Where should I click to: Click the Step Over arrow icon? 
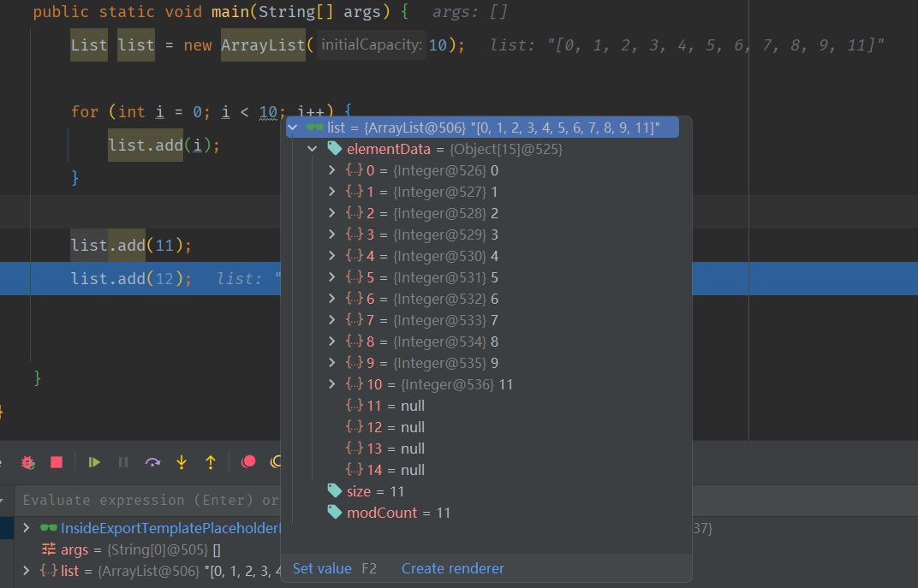(152, 462)
